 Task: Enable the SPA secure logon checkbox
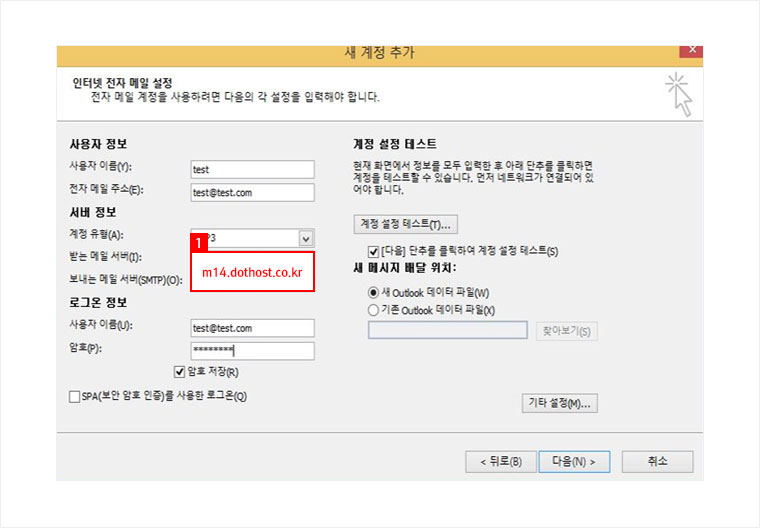point(74,396)
